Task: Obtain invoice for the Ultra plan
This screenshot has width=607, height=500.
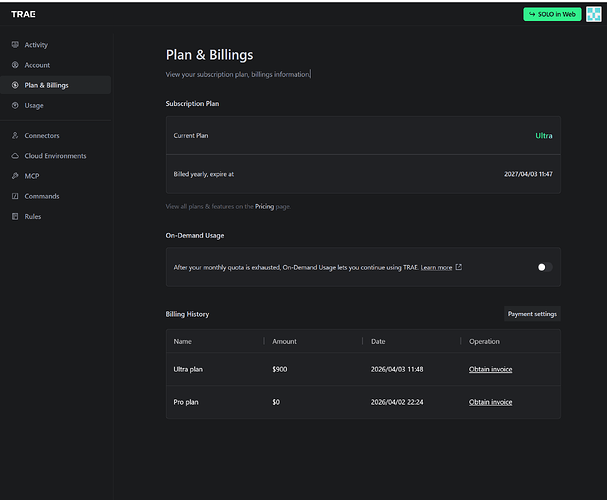Action: [490, 369]
